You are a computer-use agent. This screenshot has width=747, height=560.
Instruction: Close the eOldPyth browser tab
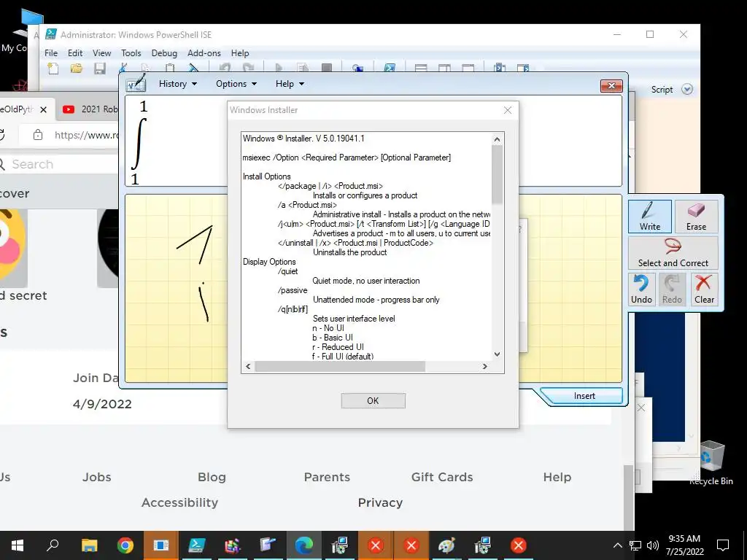tap(43, 109)
